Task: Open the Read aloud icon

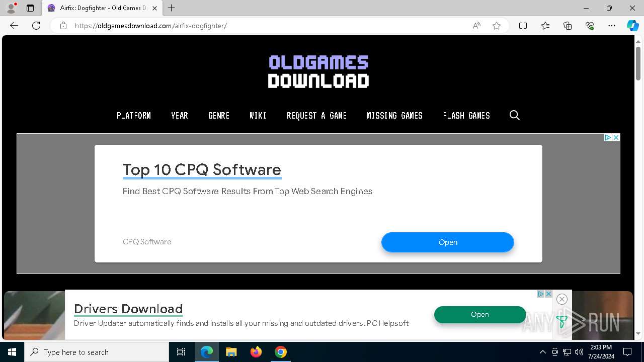Action: (x=476, y=26)
